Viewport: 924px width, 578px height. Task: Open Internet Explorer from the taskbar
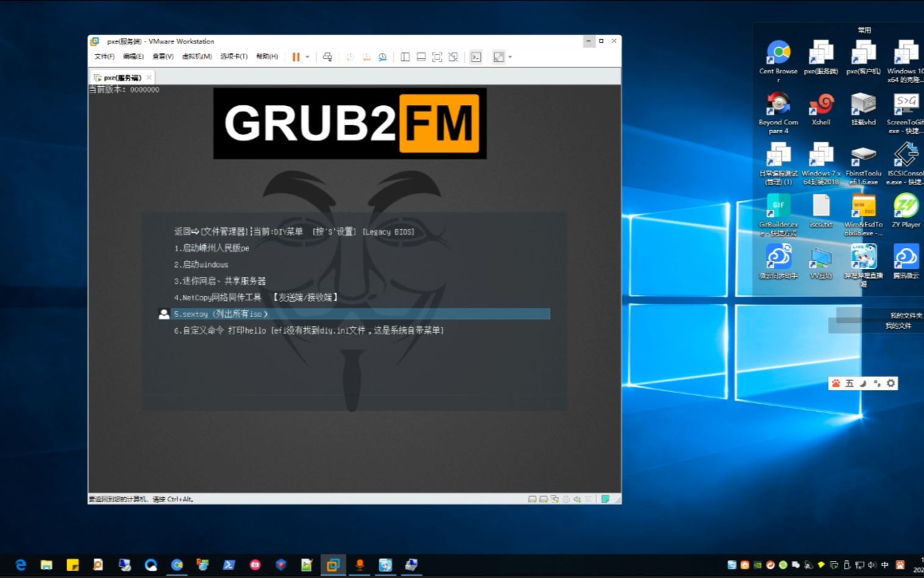point(20,565)
